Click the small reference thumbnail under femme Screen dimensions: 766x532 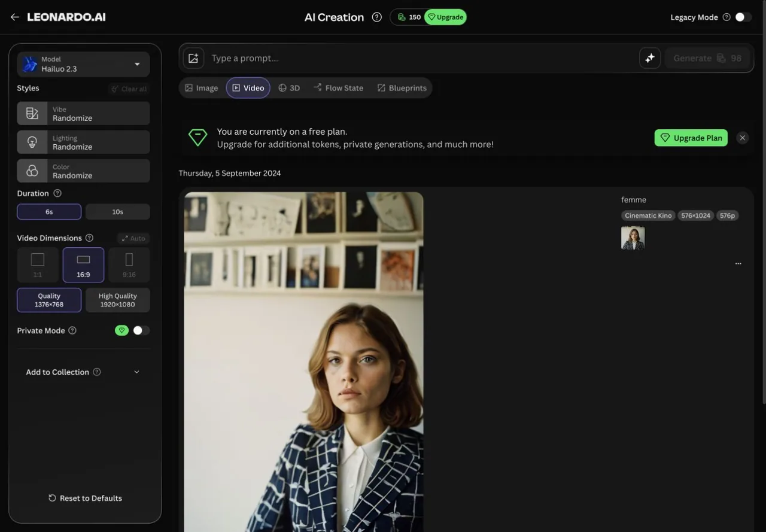[633, 238]
